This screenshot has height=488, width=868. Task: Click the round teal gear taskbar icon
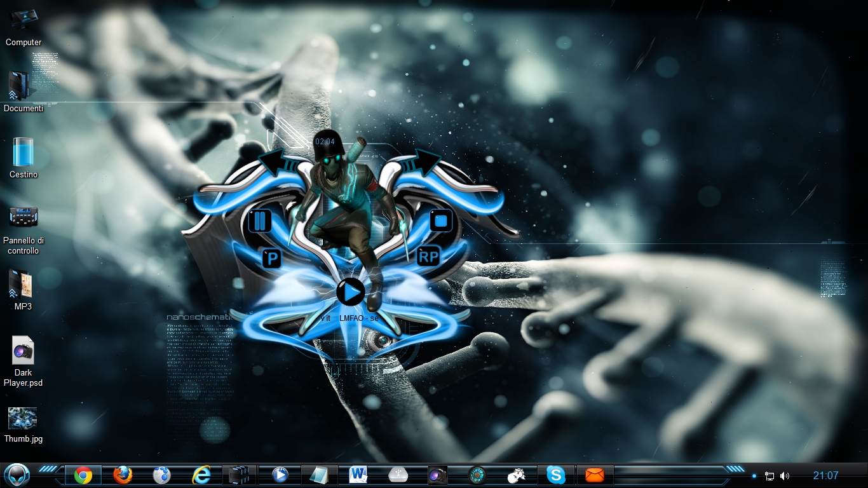click(477, 475)
